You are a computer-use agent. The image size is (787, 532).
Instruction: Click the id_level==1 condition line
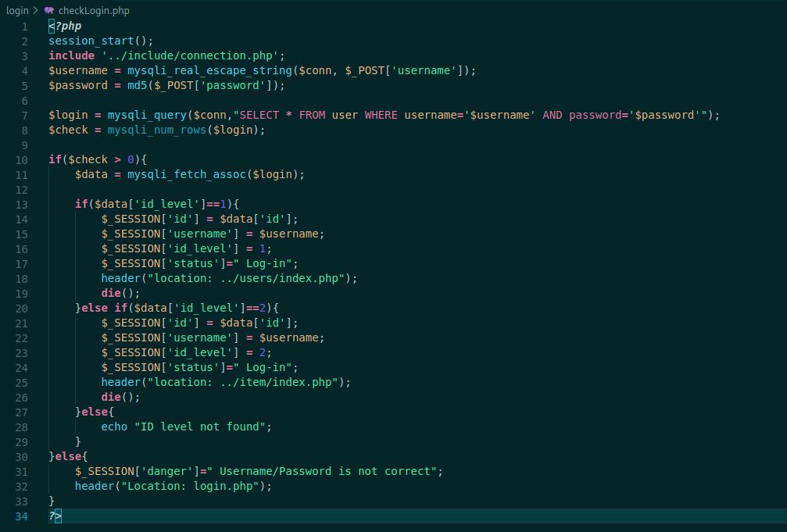pos(157,204)
